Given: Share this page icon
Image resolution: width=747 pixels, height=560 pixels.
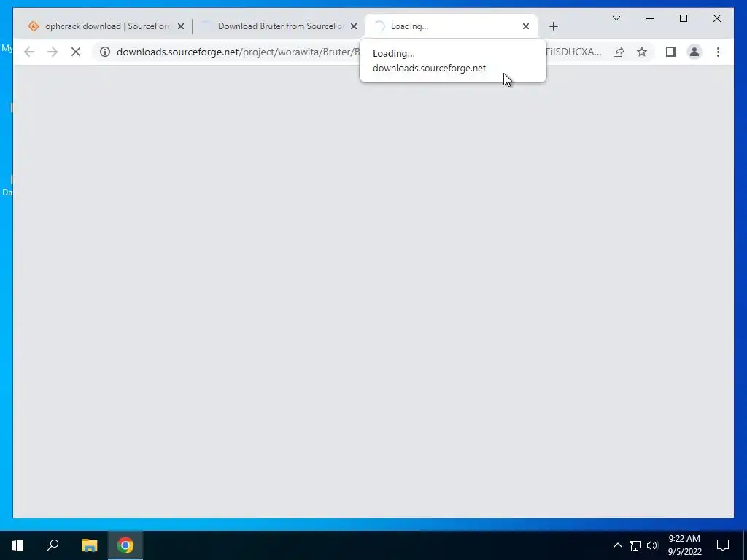Looking at the screenshot, I should click(x=619, y=52).
